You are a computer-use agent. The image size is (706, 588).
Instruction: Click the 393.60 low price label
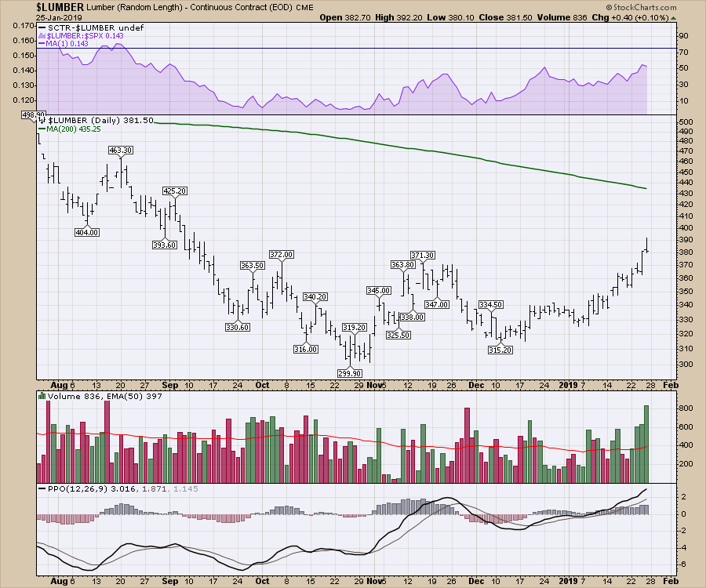pyautogui.click(x=165, y=245)
